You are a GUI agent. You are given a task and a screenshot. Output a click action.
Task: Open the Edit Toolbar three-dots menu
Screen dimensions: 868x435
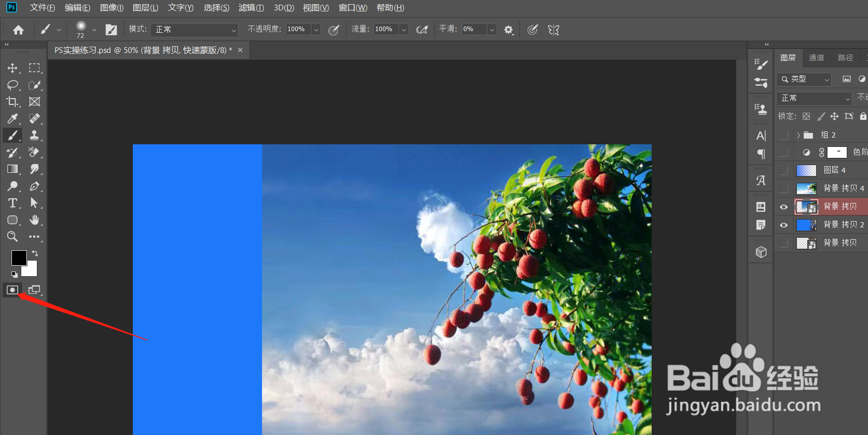pos(34,237)
